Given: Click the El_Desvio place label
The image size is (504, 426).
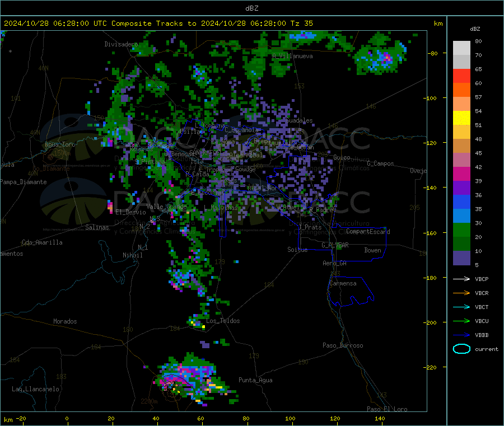Looking at the screenshot, I should [130, 212].
